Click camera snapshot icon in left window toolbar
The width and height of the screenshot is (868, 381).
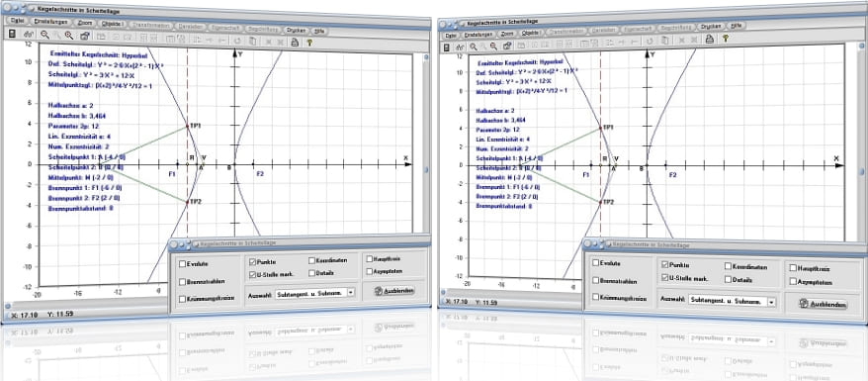[85, 36]
